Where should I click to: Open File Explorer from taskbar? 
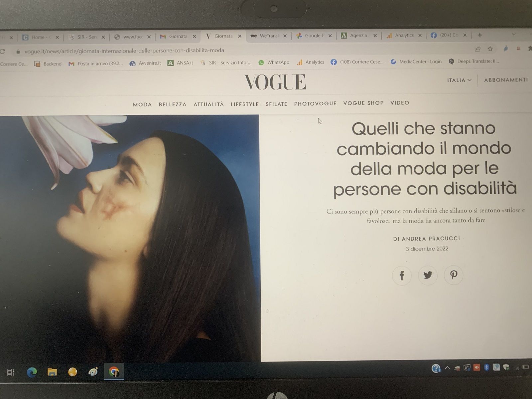pyautogui.click(x=52, y=372)
